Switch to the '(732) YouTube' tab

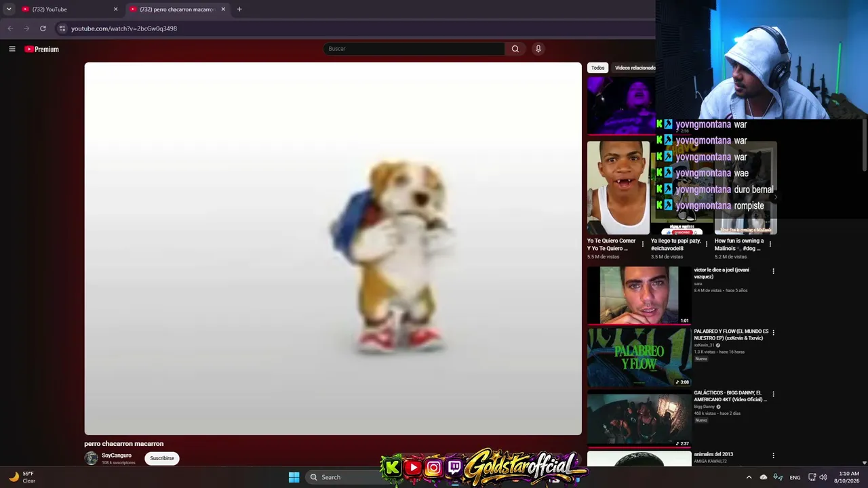[70, 9]
